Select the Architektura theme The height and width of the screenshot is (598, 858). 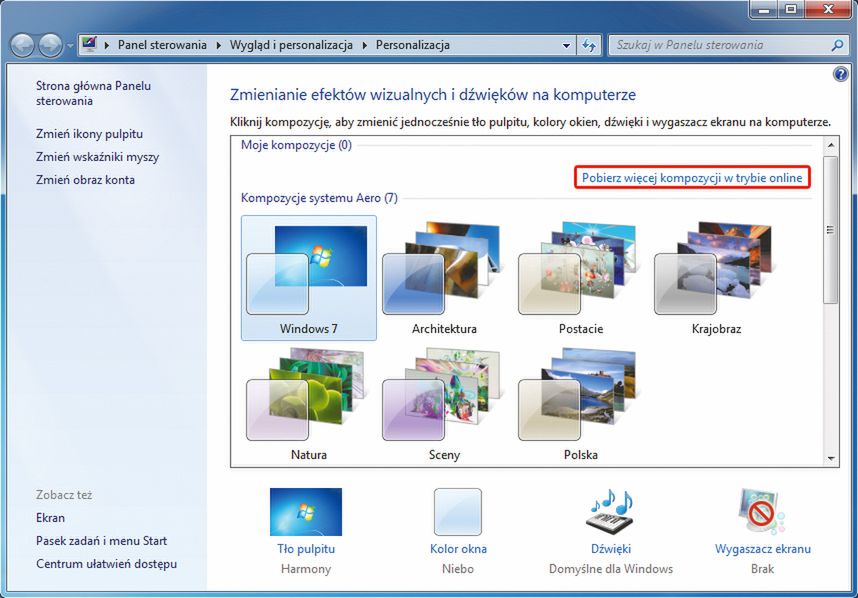(x=444, y=278)
